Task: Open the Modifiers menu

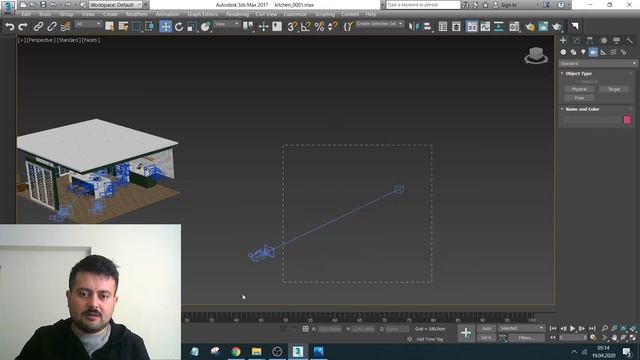Action: tap(137, 14)
